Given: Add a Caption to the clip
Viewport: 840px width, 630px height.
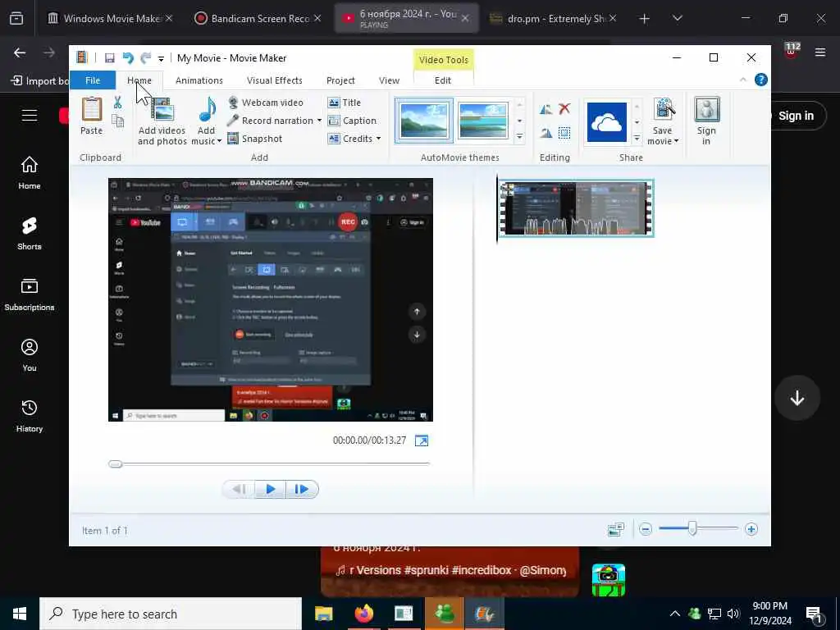Looking at the screenshot, I should coord(352,121).
